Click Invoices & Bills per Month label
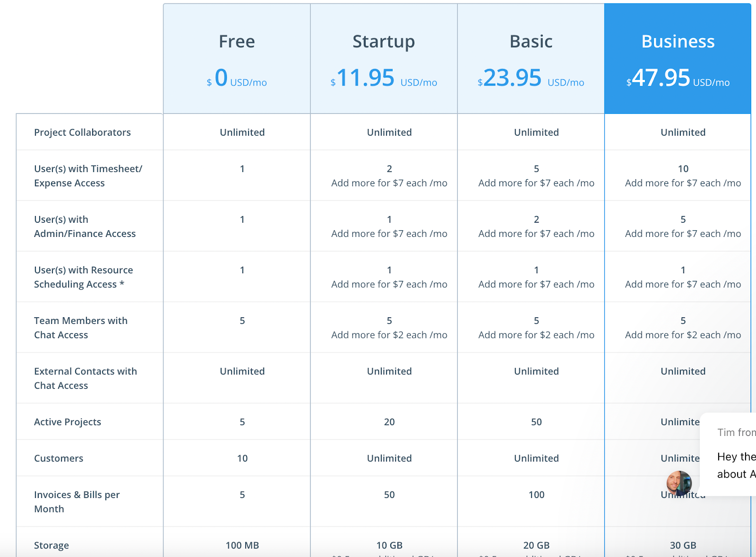756x557 pixels. (77, 502)
